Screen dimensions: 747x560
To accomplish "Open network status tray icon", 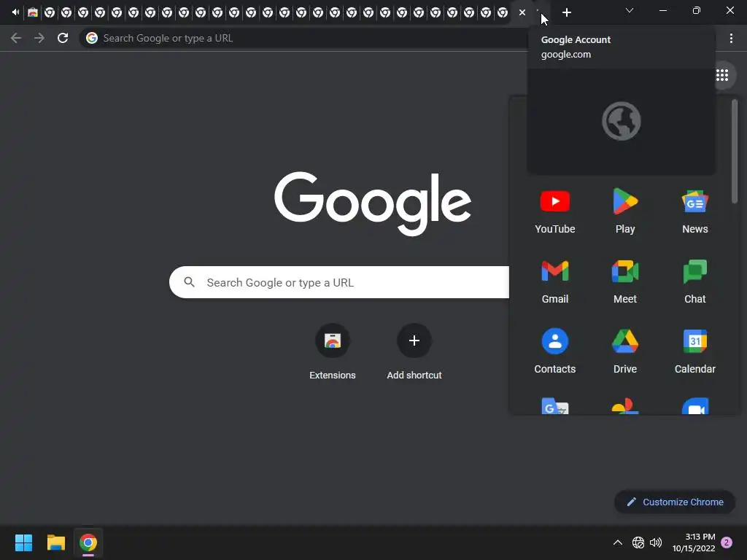I will point(638,542).
